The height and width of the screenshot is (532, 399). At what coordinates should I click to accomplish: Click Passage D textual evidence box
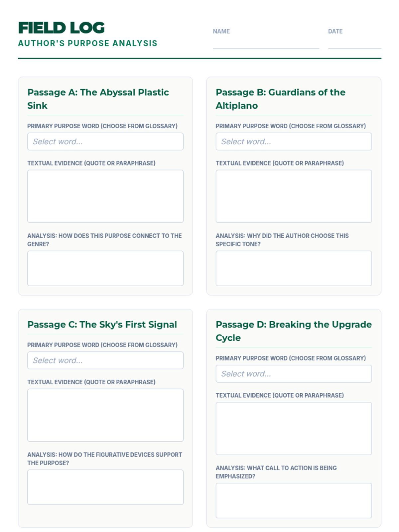point(294,428)
